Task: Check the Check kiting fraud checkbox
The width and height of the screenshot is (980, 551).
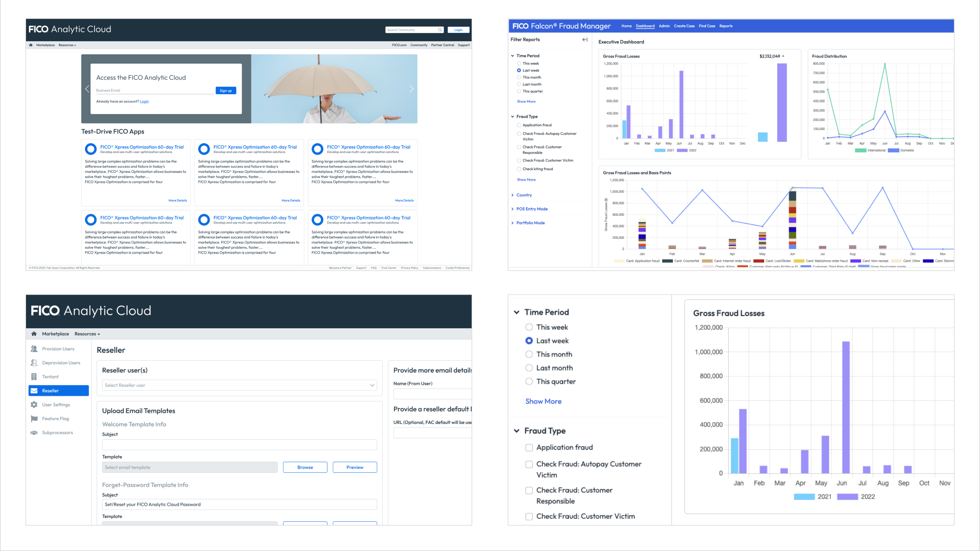Action: point(519,169)
